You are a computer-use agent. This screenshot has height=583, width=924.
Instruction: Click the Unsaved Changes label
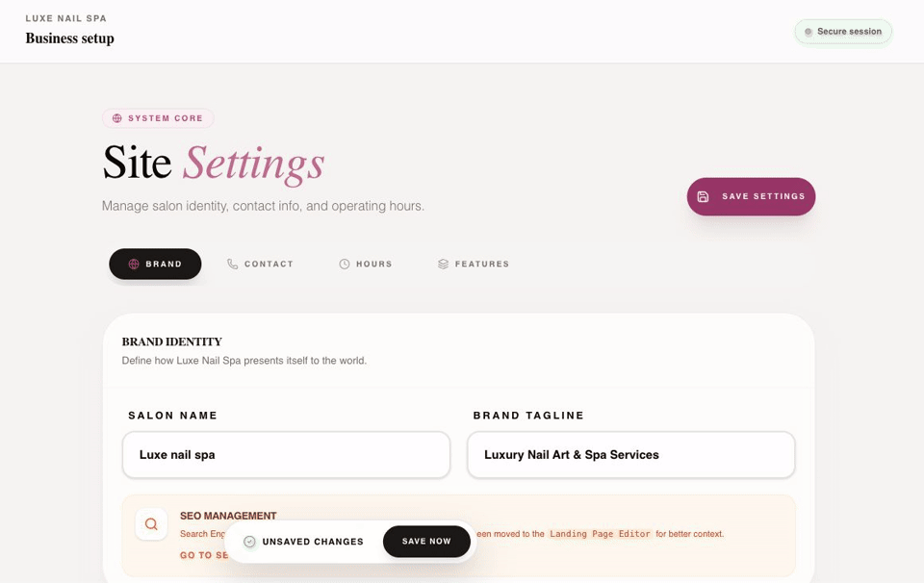pos(313,542)
